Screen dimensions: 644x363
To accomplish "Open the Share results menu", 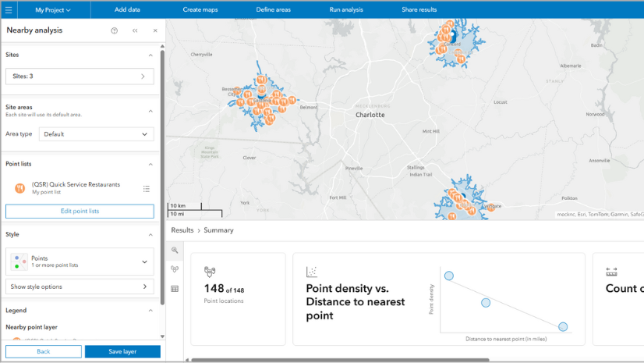I will tap(419, 9).
